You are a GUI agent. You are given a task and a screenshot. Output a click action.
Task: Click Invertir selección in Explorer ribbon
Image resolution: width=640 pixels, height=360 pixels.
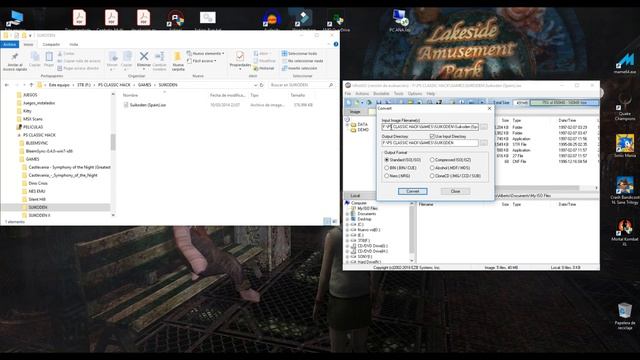coord(299,68)
